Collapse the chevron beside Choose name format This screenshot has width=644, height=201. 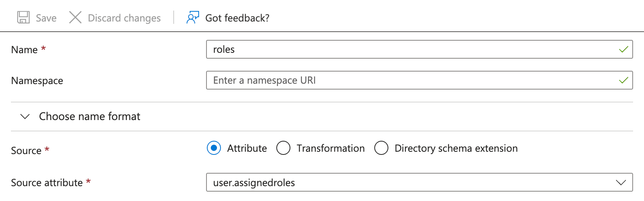click(25, 117)
